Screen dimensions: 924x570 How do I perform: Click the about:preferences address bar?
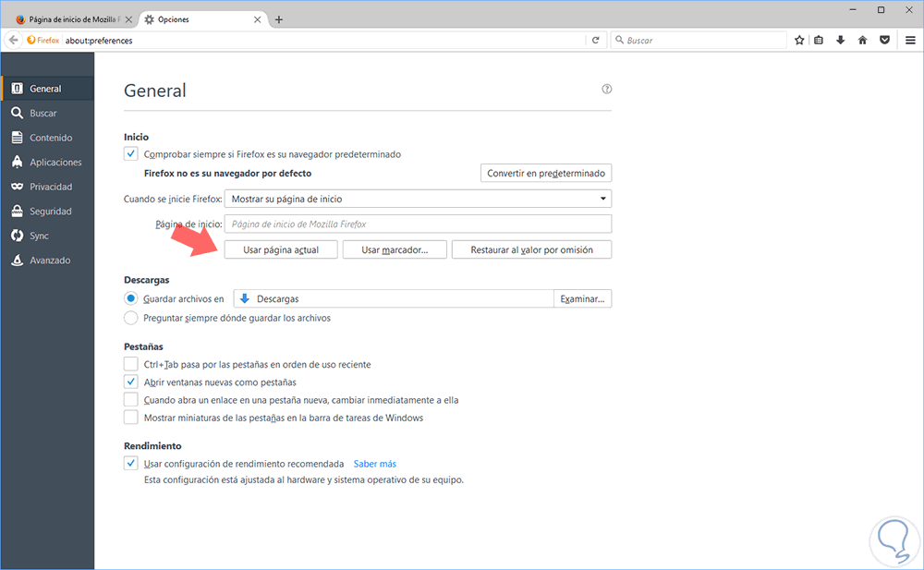tap(324, 40)
